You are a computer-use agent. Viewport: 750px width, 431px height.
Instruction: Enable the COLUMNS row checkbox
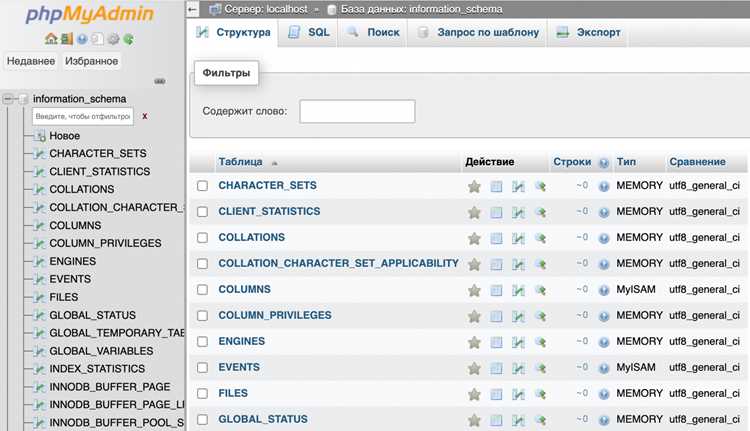202,289
